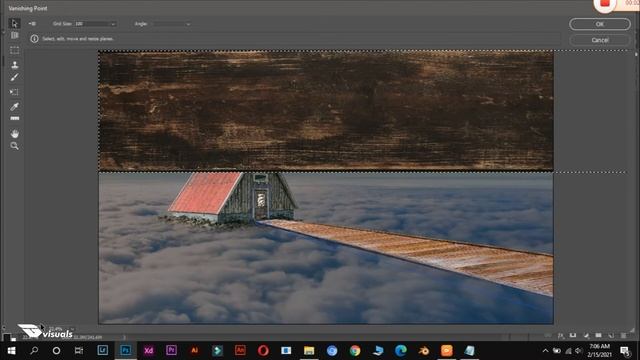This screenshot has height=360, width=640.
Task: Click the Cancel button
Action: [x=599, y=40]
